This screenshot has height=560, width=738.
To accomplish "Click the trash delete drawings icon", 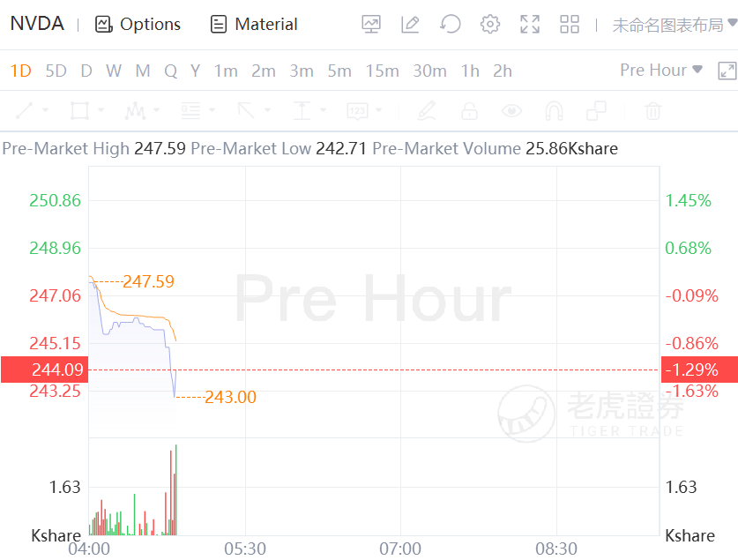I will coord(653,110).
